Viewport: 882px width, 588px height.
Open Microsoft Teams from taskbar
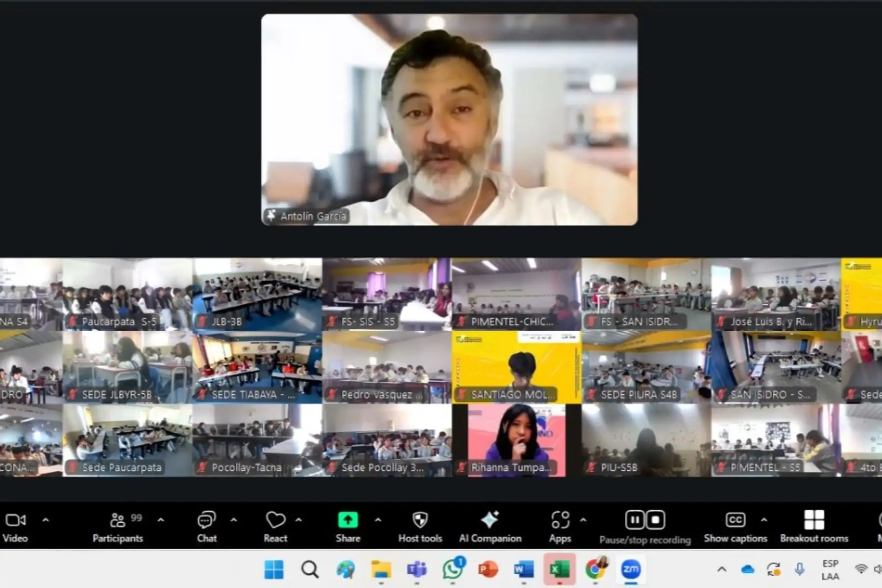point(417,569)
